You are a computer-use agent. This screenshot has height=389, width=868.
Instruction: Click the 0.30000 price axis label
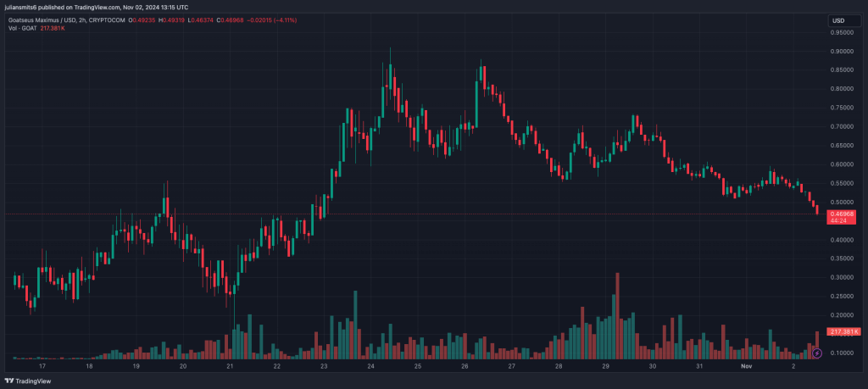pos(841,278)
